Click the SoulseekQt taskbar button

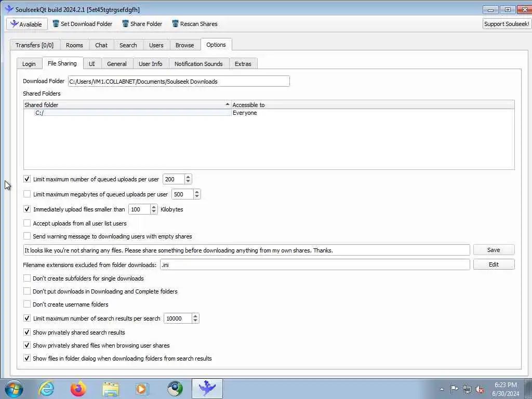click(x=207, y=389)
